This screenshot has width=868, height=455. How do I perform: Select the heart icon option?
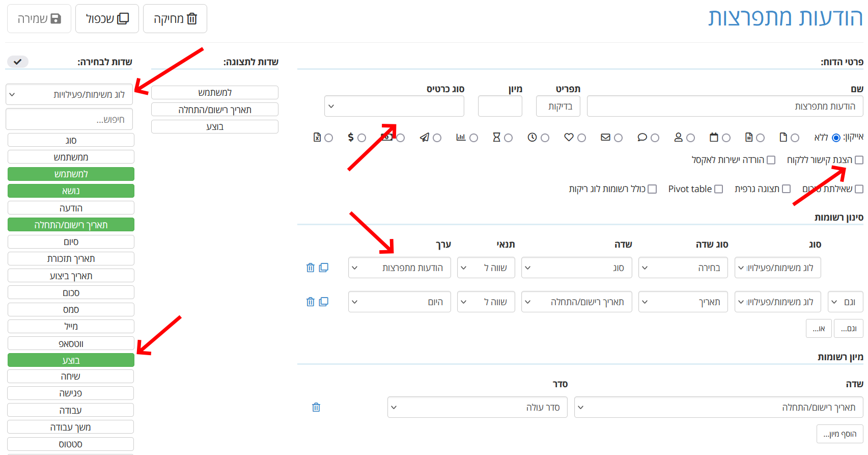pos(581,138)
